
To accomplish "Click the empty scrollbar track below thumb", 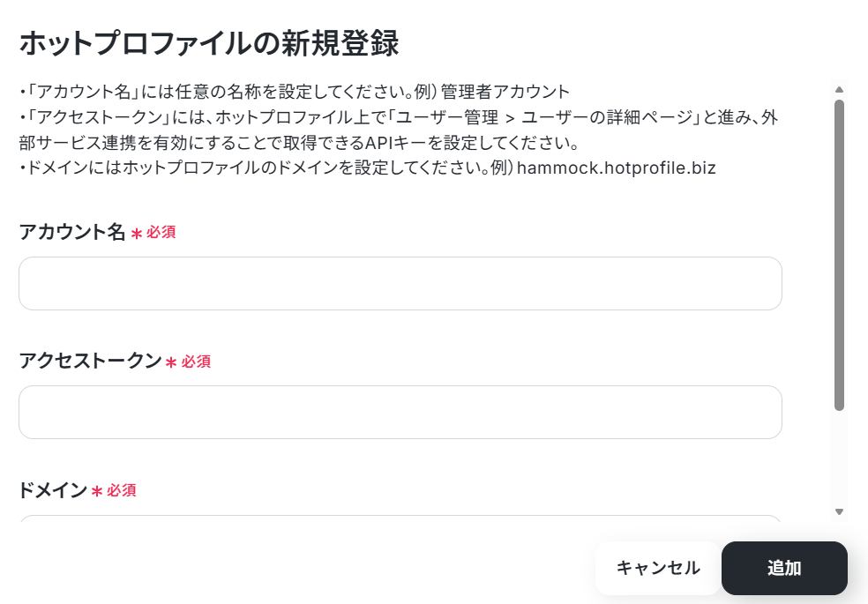I will pyautogui.click(x=839, y=458).
